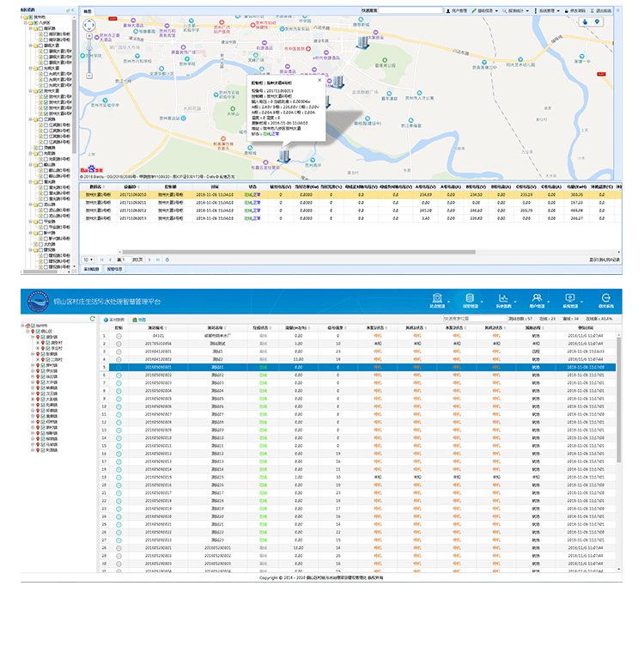Click 退出系统 exit icon in blue header
644x653 pixels.
point(606,300)
